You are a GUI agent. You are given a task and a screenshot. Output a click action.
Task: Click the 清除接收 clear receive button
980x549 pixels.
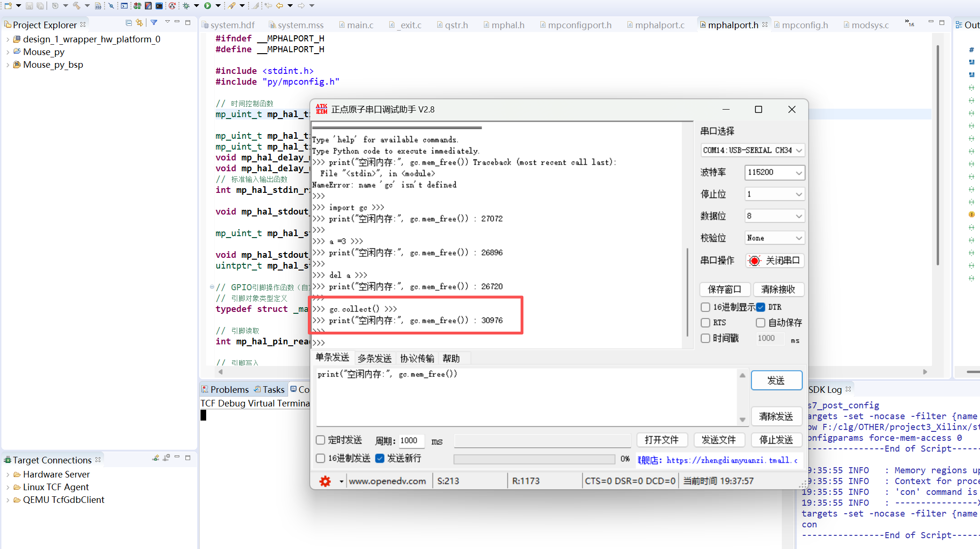point(778,289)
